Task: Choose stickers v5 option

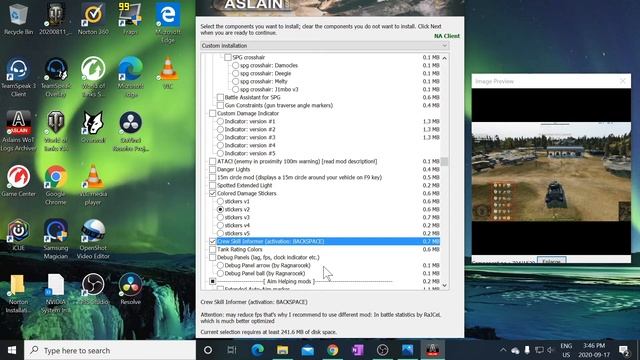Action: tap(220, 233)
